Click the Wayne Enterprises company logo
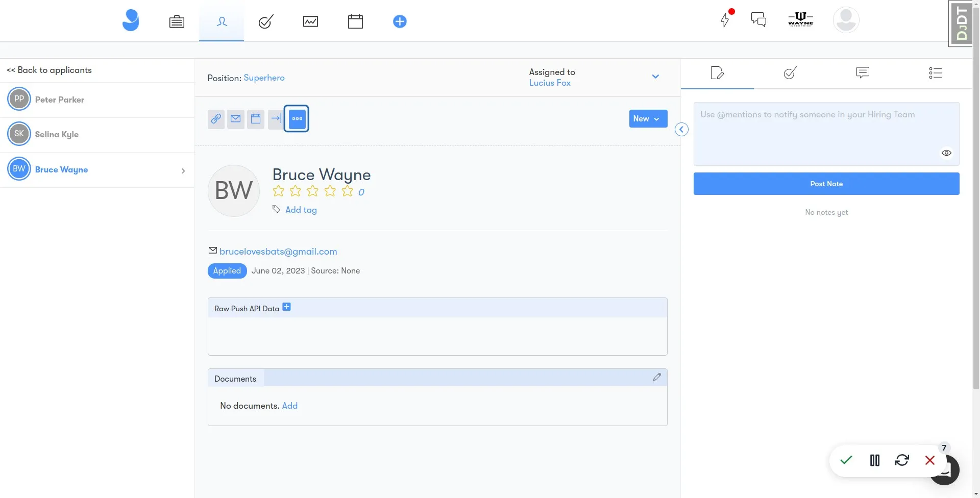Screen dimensions: 980x498 click(800, 19)
